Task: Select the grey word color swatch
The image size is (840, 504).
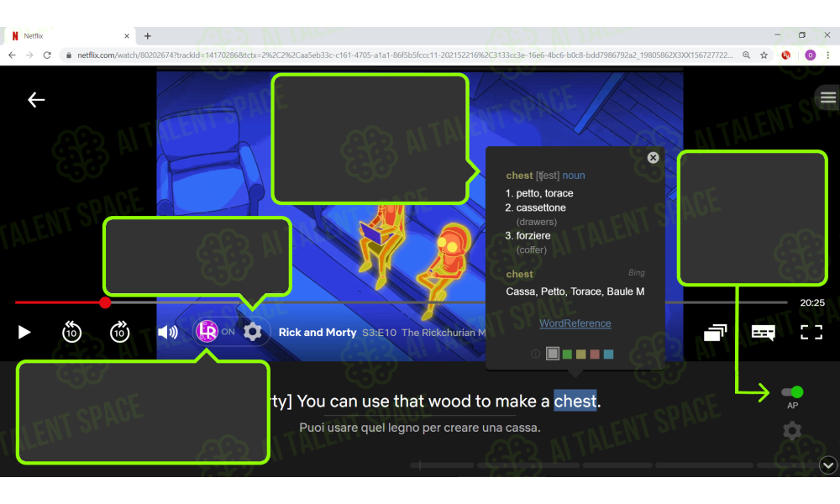Action: point(553,354)
